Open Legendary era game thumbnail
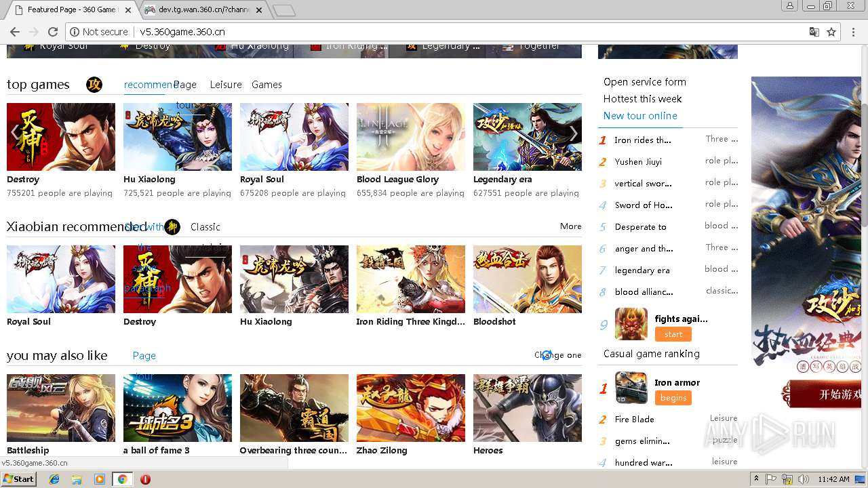The height and width of the screenshot is (488, 868). coord(528,137)
